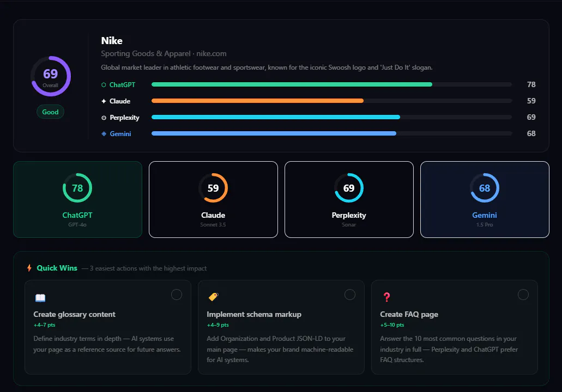Click the overall 69 score ring
Screen dimensions: 562x392
pyautogui.click(x=51, y=76)
